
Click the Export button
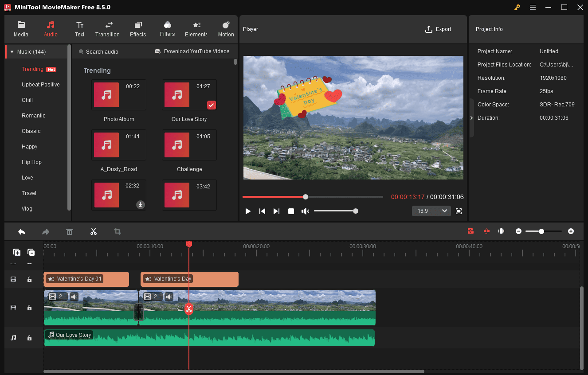point(438,29)
